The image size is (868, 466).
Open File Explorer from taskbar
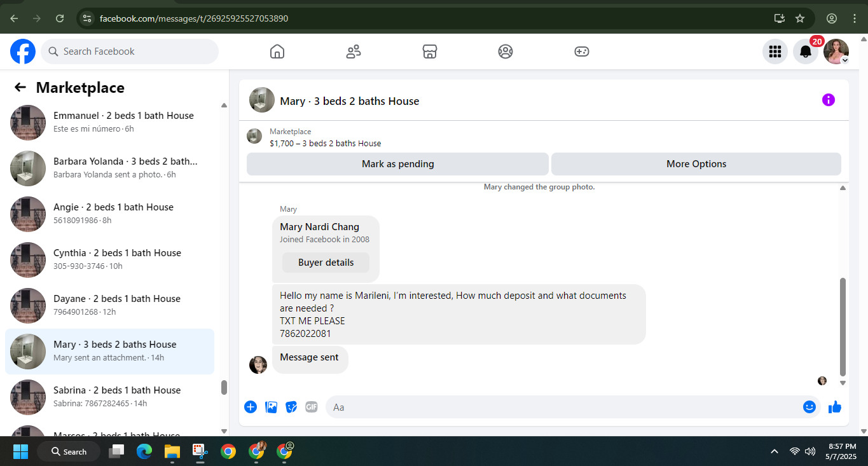pos(172,451)
